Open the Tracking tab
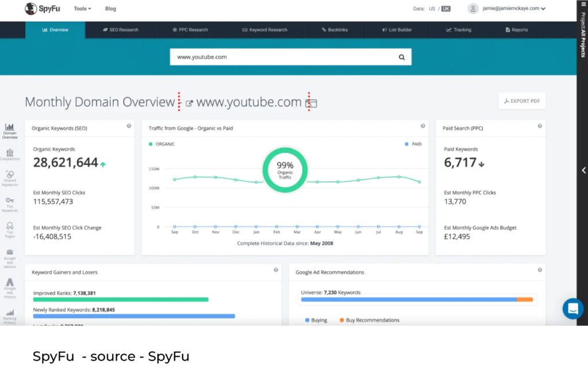The image size is (588, 381). tap(459, 30)
